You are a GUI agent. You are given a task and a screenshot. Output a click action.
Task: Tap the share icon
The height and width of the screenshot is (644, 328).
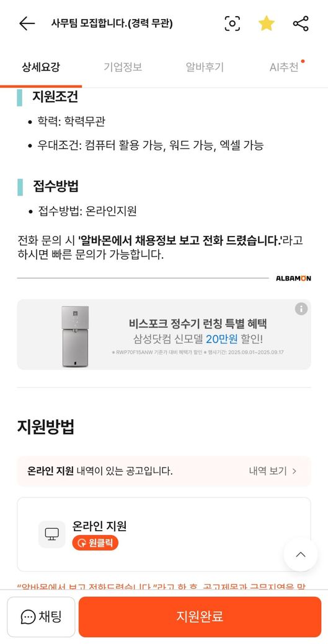click(301, 24)
